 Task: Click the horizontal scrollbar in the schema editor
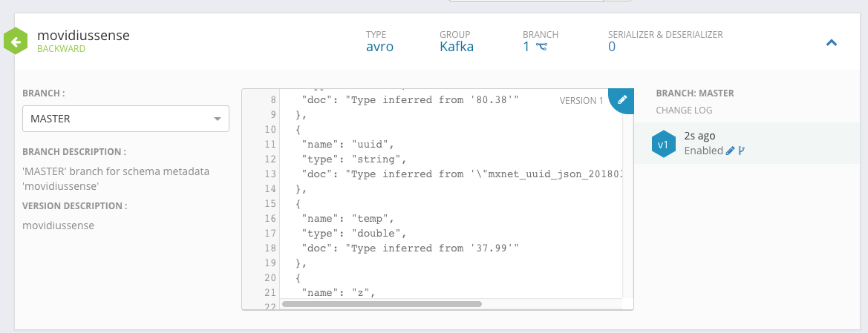(382, 303)
